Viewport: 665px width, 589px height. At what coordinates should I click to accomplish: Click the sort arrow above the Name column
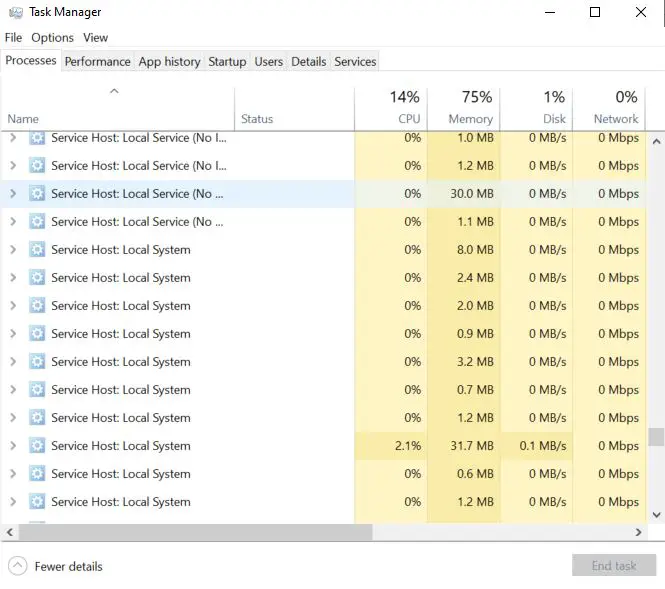tap(114, 91)
